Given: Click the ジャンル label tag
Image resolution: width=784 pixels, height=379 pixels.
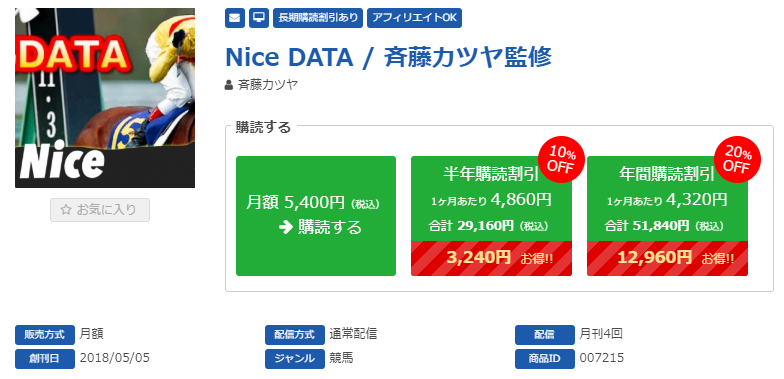Looking at the screenshot, I should coord(294,358).
